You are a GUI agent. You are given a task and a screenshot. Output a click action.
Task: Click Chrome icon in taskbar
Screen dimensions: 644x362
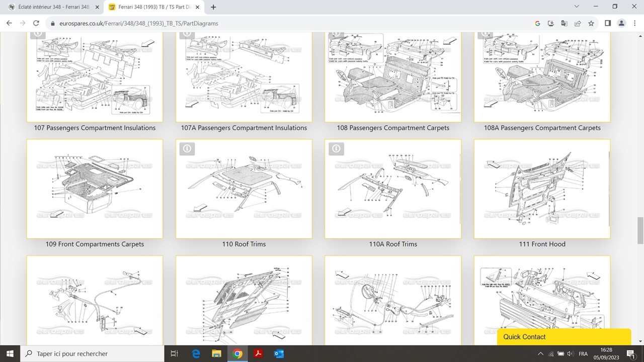pos(237,353)
